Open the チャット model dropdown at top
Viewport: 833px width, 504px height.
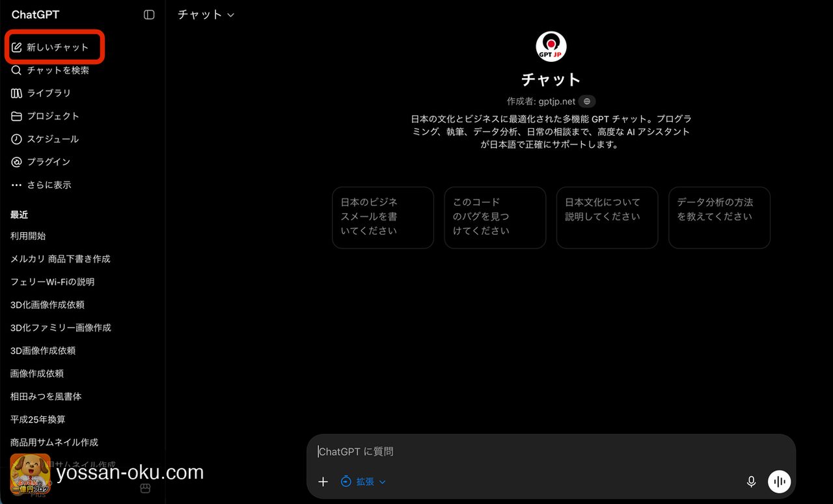(206, 14)
